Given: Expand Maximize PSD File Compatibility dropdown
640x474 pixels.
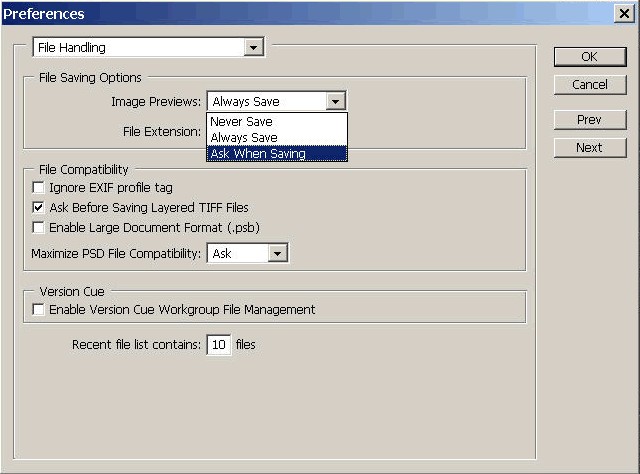Looking at the screenshot, I should click(278, 254).
